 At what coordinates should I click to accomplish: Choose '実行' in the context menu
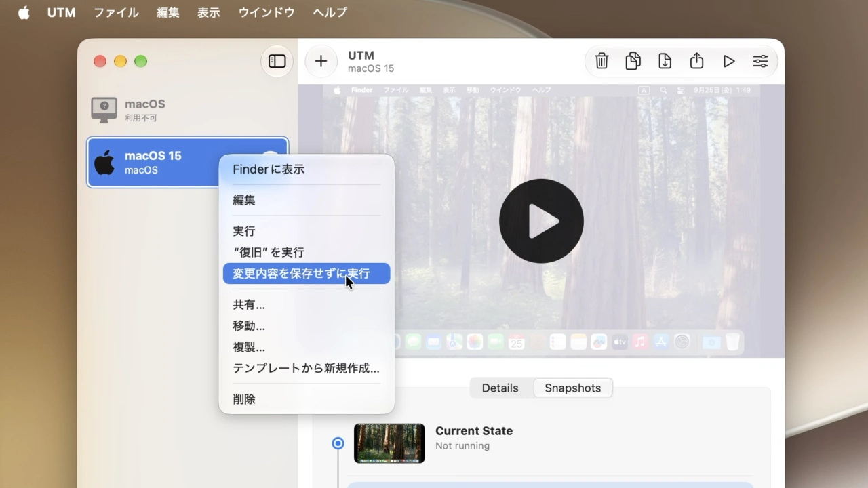point(307,231)
